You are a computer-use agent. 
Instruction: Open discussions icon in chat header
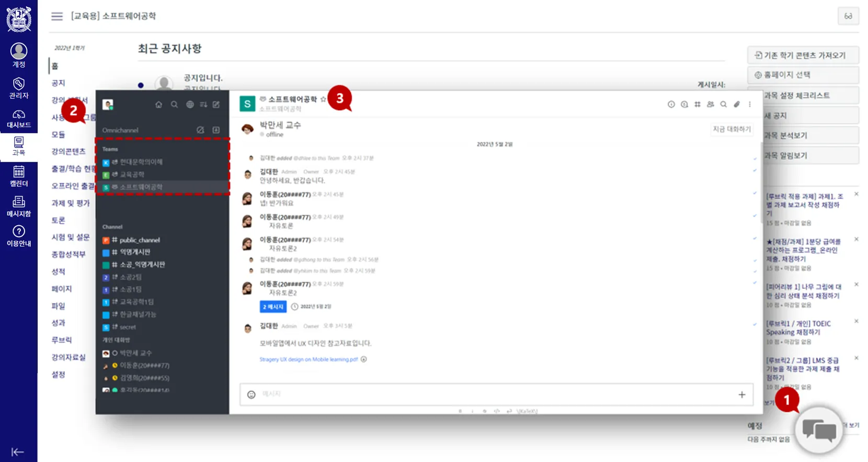pyautogui.click(x=684, y=104)
